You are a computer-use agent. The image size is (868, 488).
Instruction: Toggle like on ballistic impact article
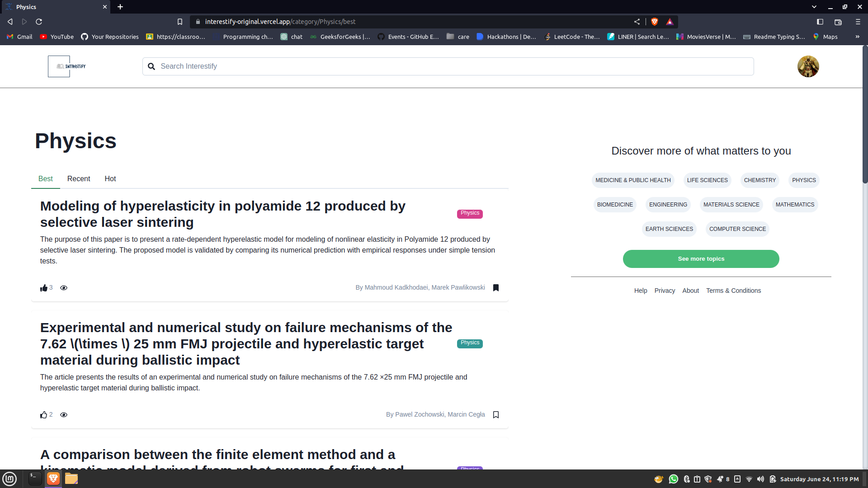pyautogui.click(x=44, y=415)
